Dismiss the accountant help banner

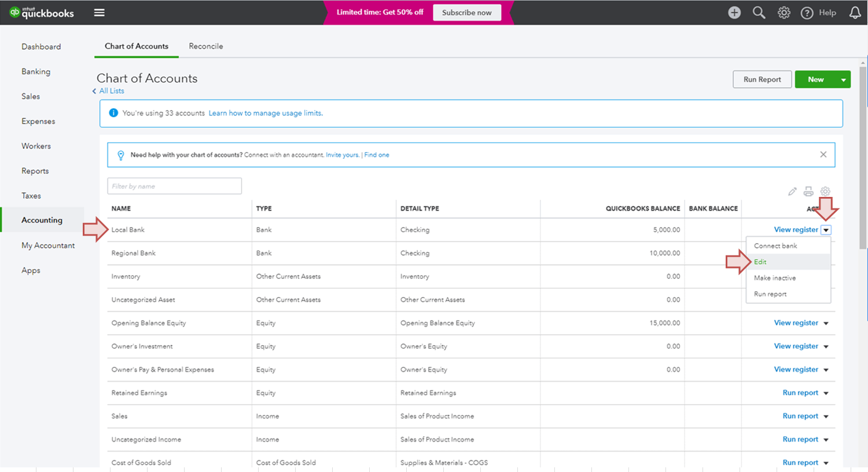[x=823, y=155]
